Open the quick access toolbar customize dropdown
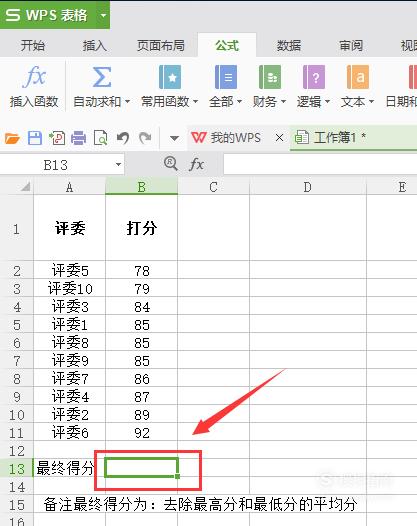Image resolution: width=417 pixels, height=526 pixels. pyautogui.click(x=174, y=138)
